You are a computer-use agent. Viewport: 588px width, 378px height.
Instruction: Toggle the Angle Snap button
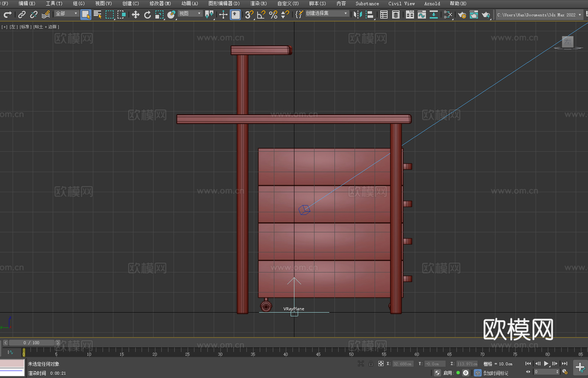(261, 14)
